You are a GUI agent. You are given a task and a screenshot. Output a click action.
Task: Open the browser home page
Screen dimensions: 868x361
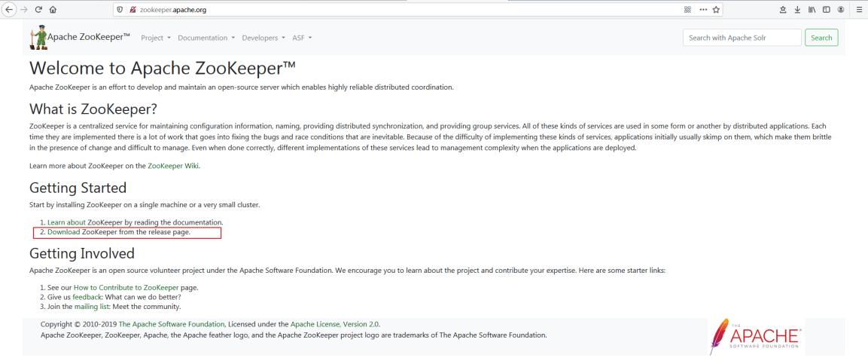click(53, 10)
